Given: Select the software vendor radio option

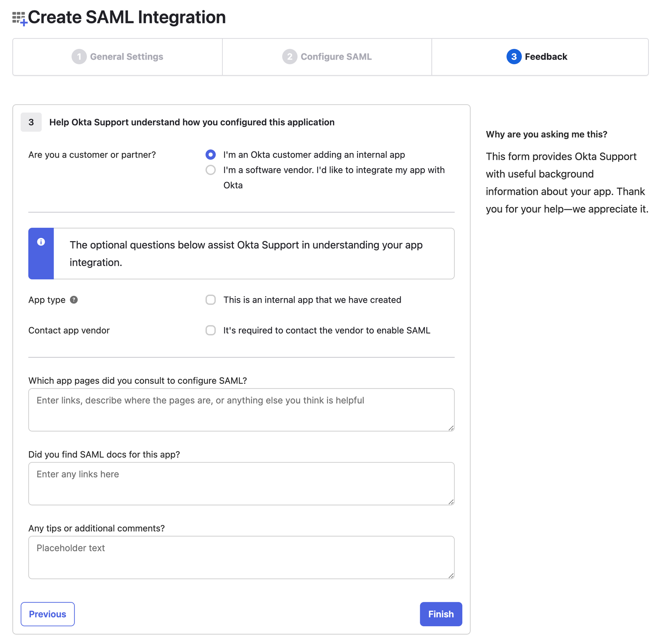Looking at the screenshot, I should point(211,170).
